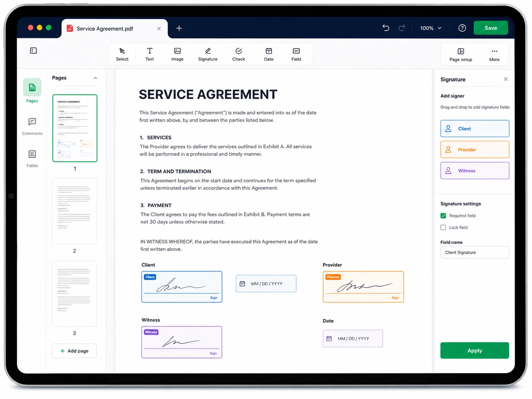532x399 pixels.
Task: Switch to the Pages sidebar tab
Action: pyautogui.click(x=32, y=91)
